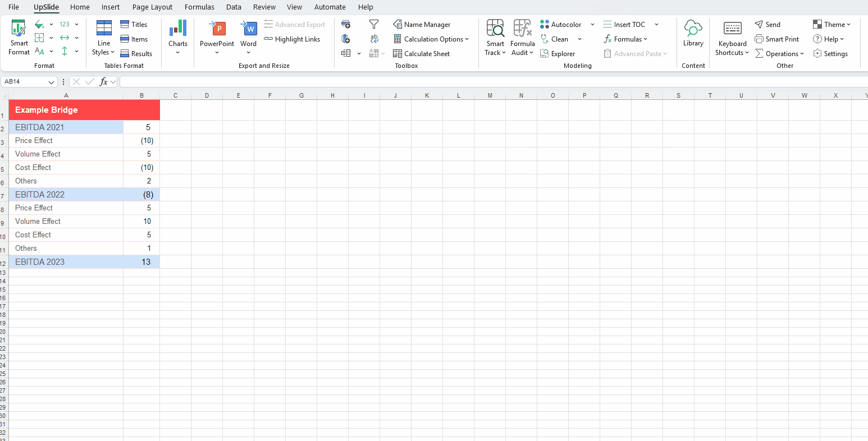Open the Formula Audit tool
868x441 pixels.
[x=522, y=38]
